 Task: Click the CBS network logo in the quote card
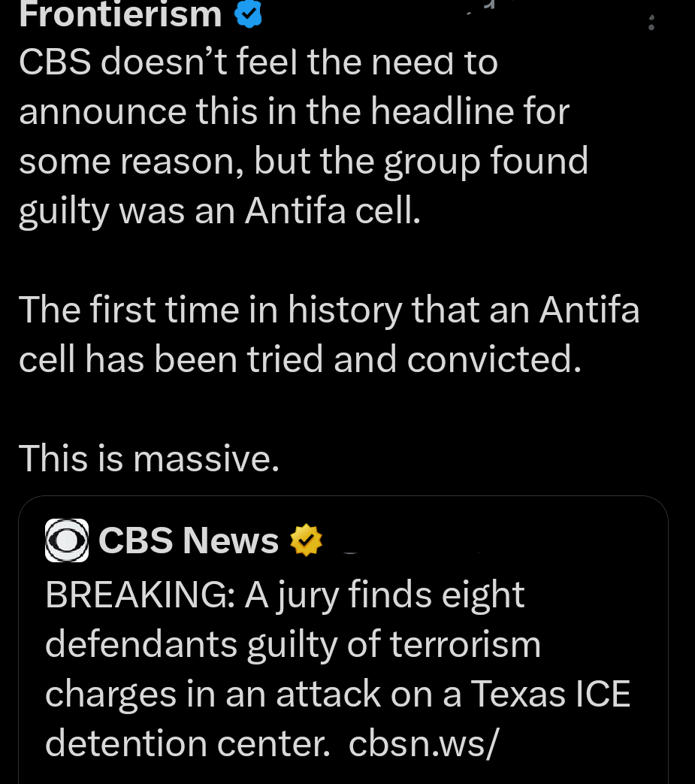point(67,540)
